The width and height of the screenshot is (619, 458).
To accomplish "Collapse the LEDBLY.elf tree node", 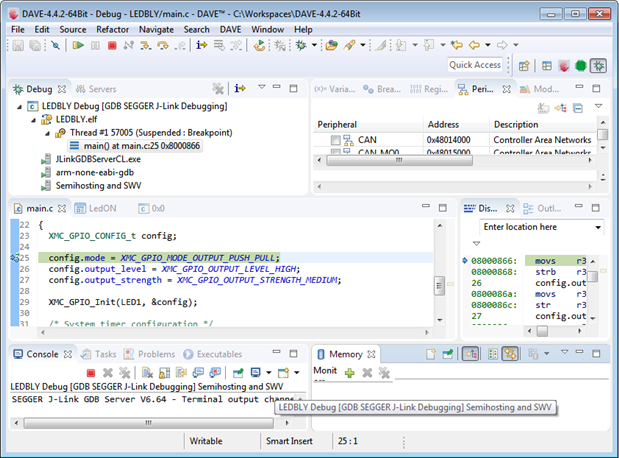I will (x=34, y=119).
